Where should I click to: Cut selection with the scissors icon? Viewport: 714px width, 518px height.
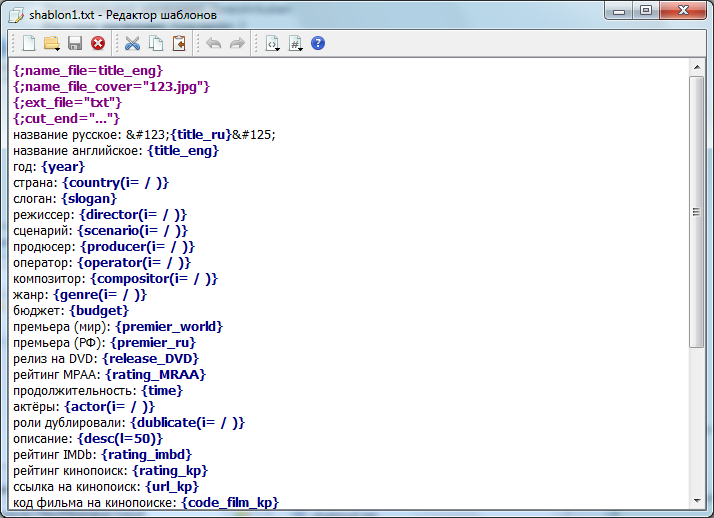click(132, 43)
